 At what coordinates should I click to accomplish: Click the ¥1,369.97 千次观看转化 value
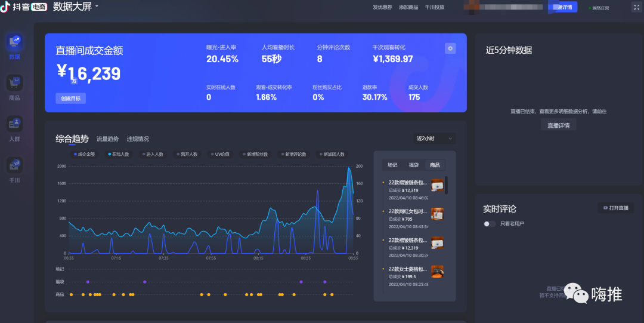[392, 59]
